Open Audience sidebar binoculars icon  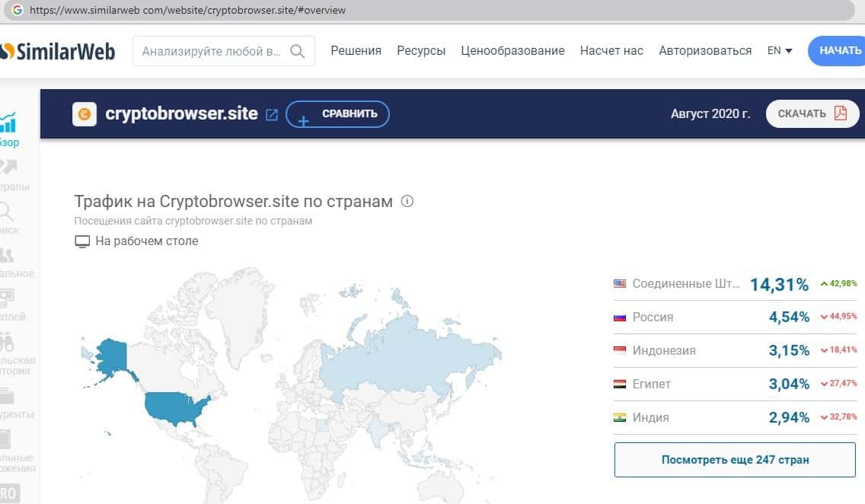[7, 342]
